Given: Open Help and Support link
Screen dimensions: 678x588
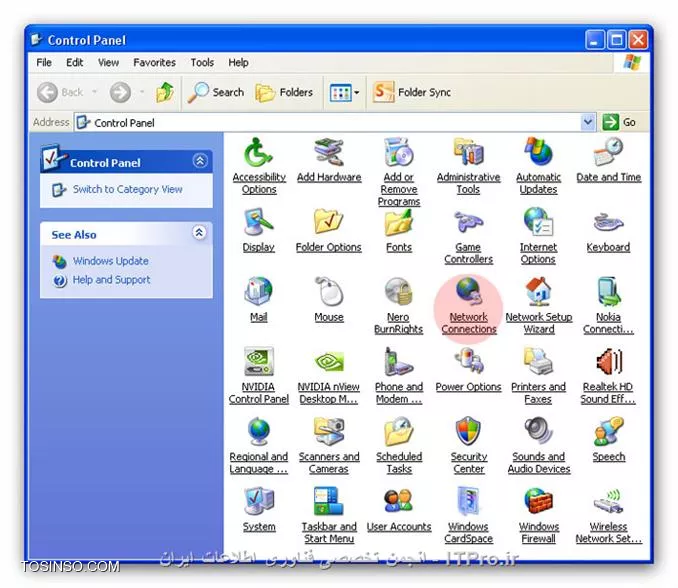Looking at the screenshot, I should coord(112,280).
